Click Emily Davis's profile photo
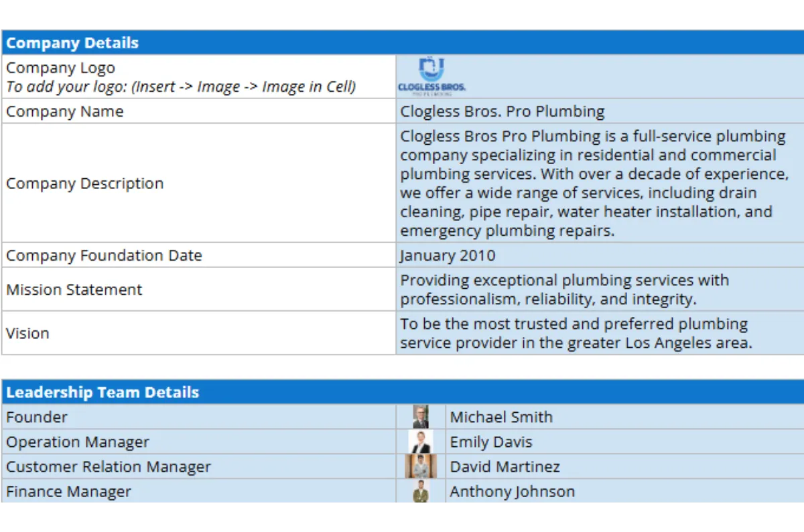Image resolution: width=804 pixels, height=532 pixels. [421, 442]
